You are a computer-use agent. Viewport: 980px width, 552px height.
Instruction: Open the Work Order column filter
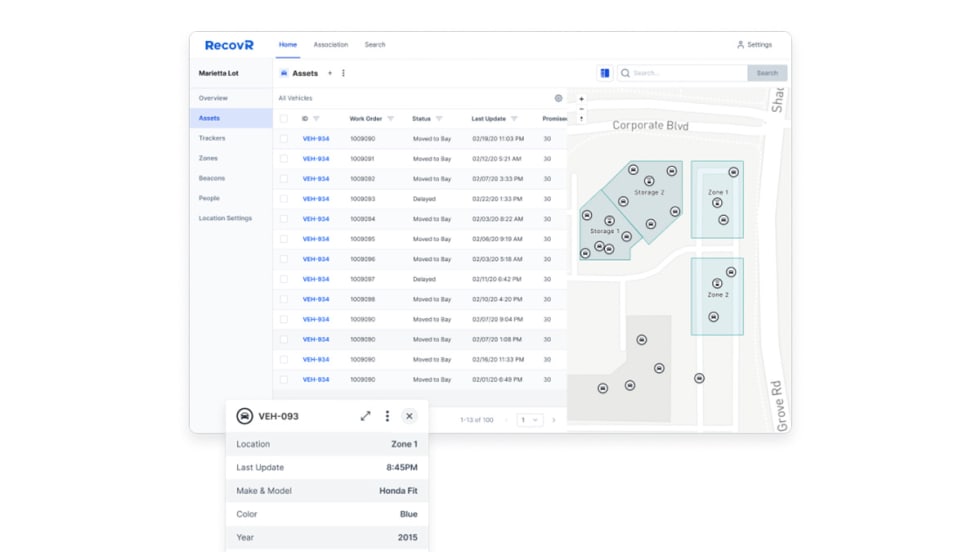[391, 119]
